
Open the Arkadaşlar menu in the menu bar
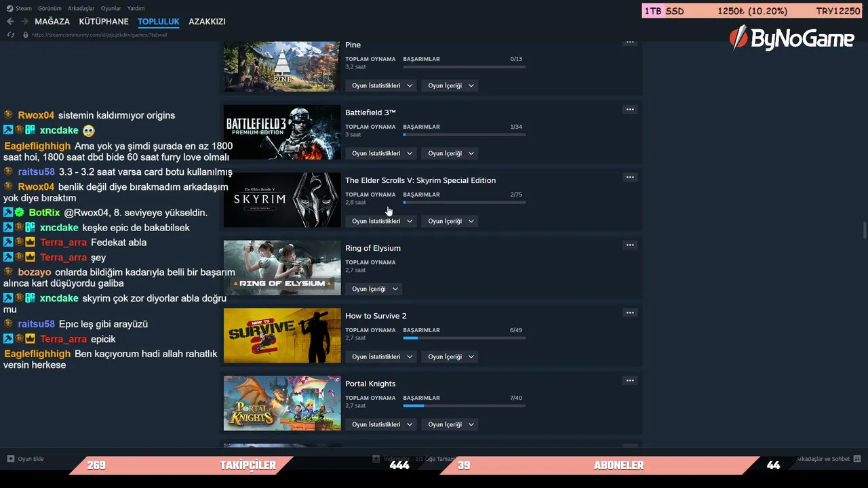pos(81,8)
